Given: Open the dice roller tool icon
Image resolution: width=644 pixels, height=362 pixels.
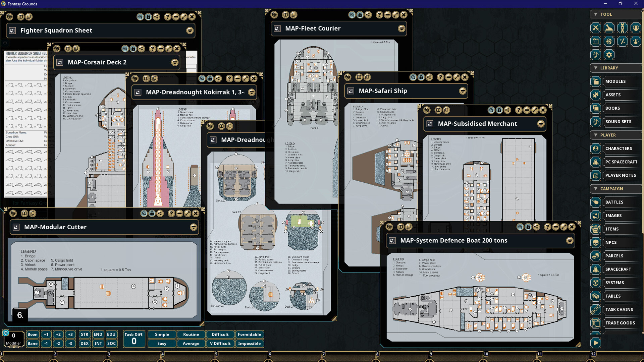Looking at the screenshot, I should (x=609, y=41).
